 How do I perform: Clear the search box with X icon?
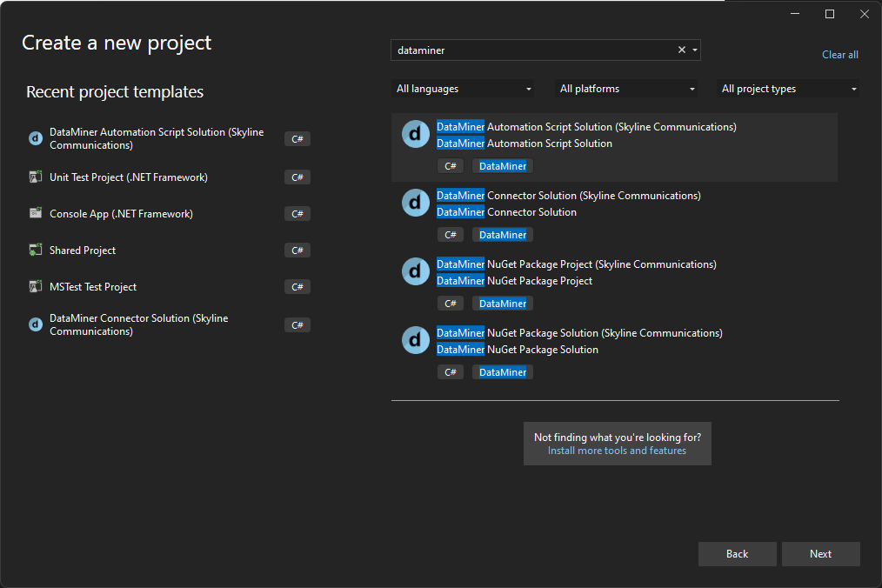(x=682, y=50)
